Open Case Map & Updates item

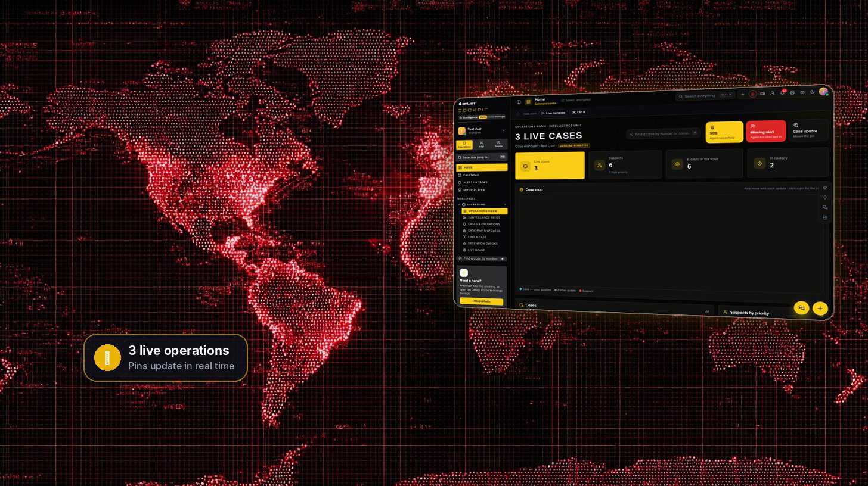485,230
